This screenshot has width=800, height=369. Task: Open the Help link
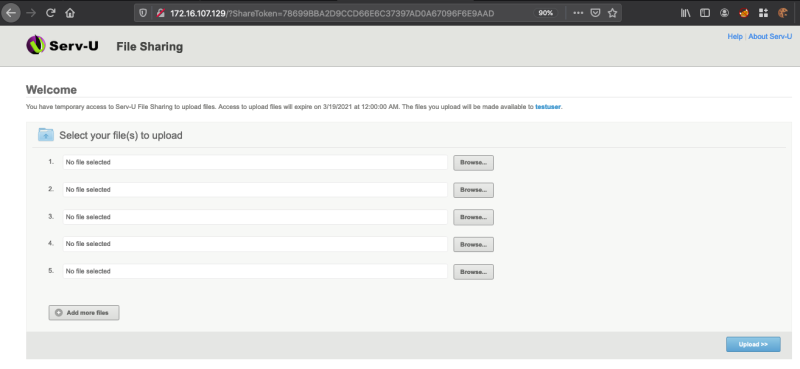point(735,37)
